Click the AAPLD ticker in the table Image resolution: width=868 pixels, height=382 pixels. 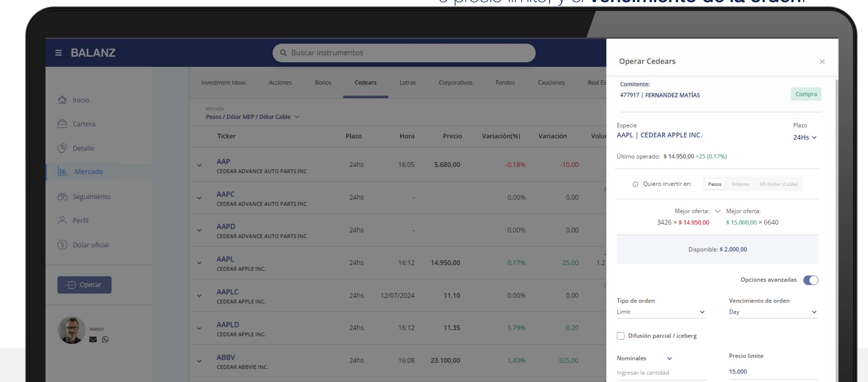point(228,325)
